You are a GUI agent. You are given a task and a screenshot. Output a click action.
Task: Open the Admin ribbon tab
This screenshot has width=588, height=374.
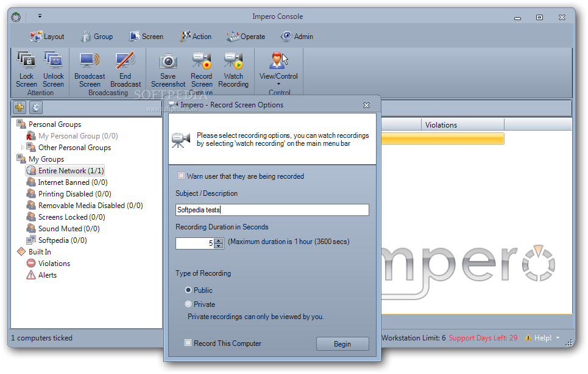[x=297, y=37]
